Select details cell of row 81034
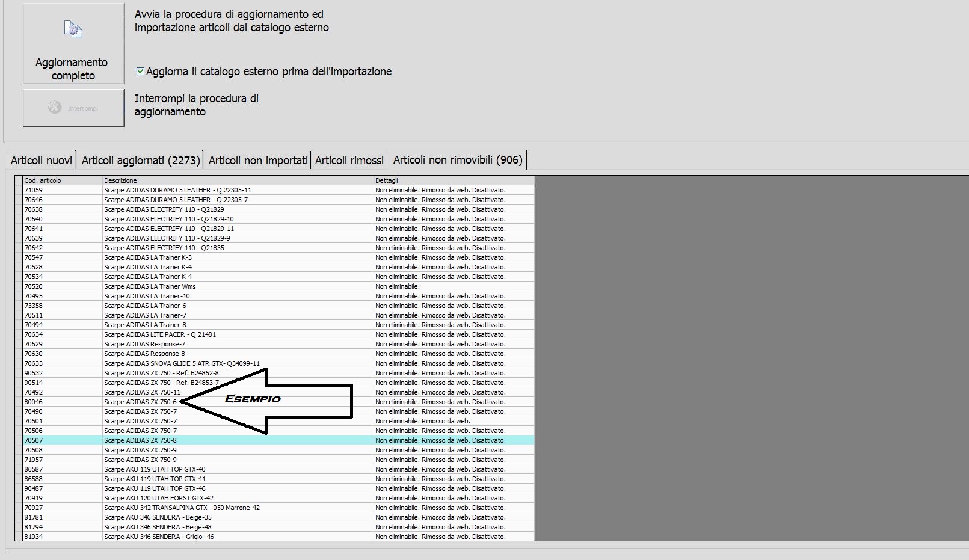969x560 pixels. (454, 537)
